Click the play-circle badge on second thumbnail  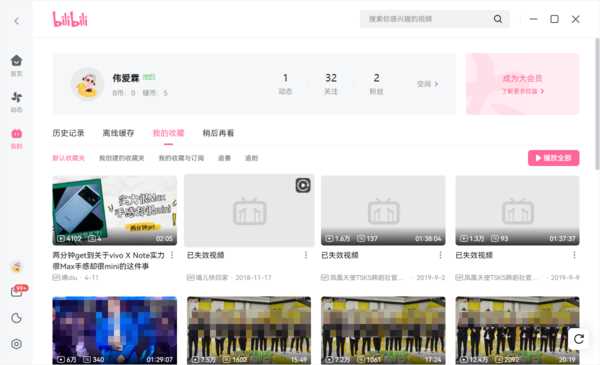tap(303, 186)
